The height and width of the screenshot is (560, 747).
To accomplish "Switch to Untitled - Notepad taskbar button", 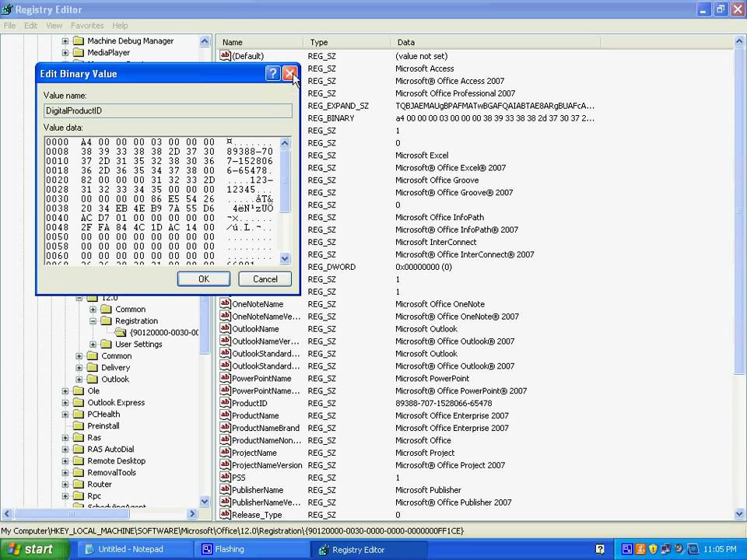I will pyautogui.click(x=134, y=549).
